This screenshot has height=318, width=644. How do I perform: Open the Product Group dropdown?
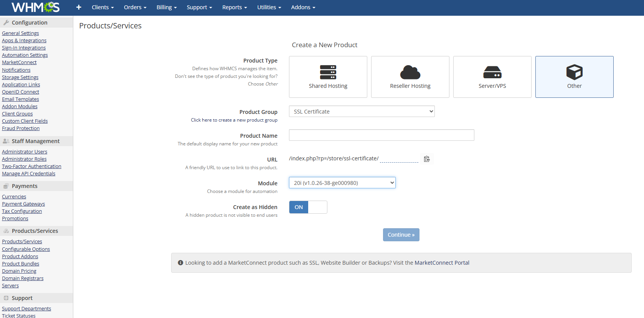pyautogui.click(x=362, y=112)
